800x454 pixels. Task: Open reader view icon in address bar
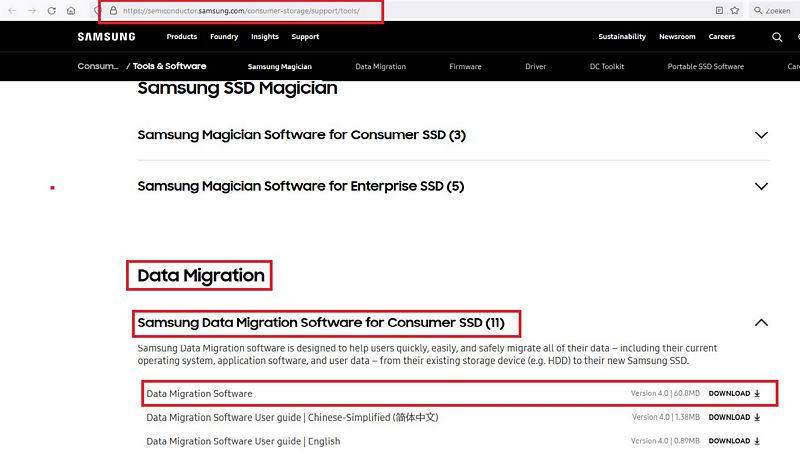pos(719,10)
